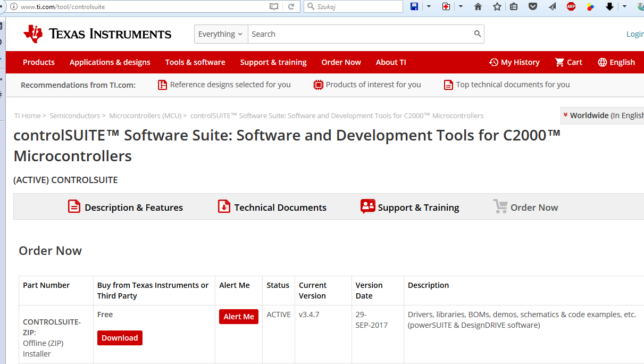644x364 pixels.
Task: Click My History link
Action: coord(520,62)
